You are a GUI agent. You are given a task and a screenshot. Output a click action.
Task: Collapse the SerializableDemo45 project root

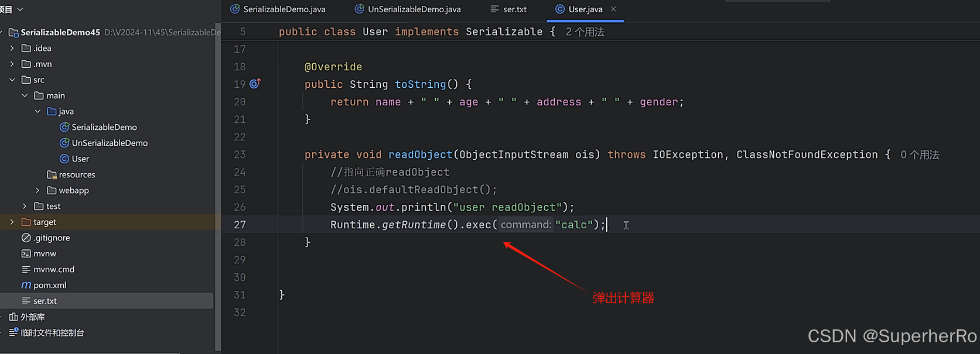pos(1,32)
